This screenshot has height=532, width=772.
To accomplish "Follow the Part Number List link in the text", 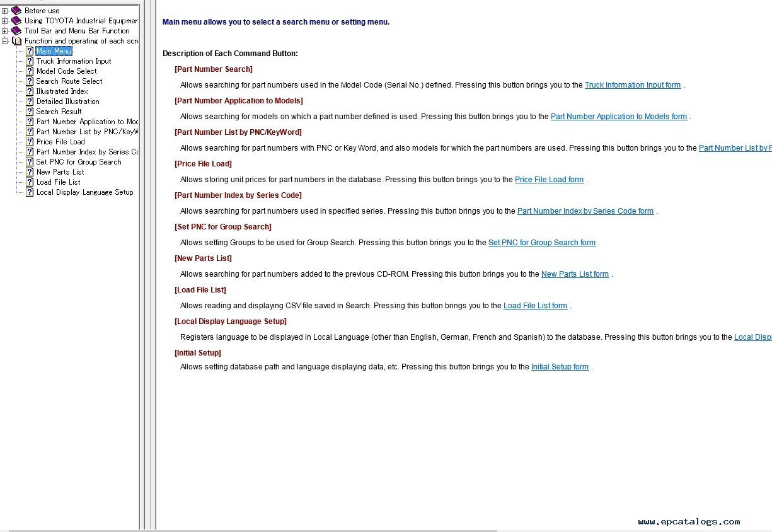I will [x=735, y=148].
